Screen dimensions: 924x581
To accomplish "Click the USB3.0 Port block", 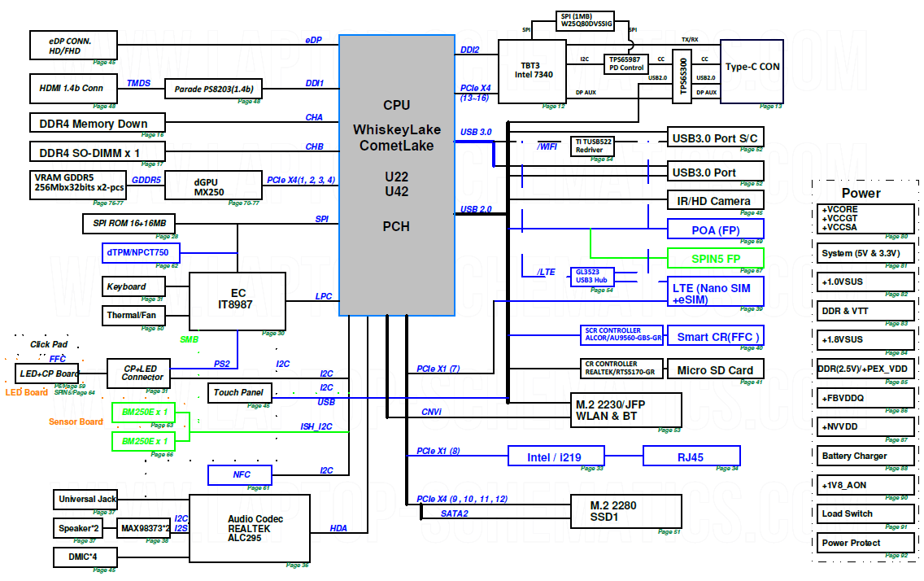I will pos(716,172).
